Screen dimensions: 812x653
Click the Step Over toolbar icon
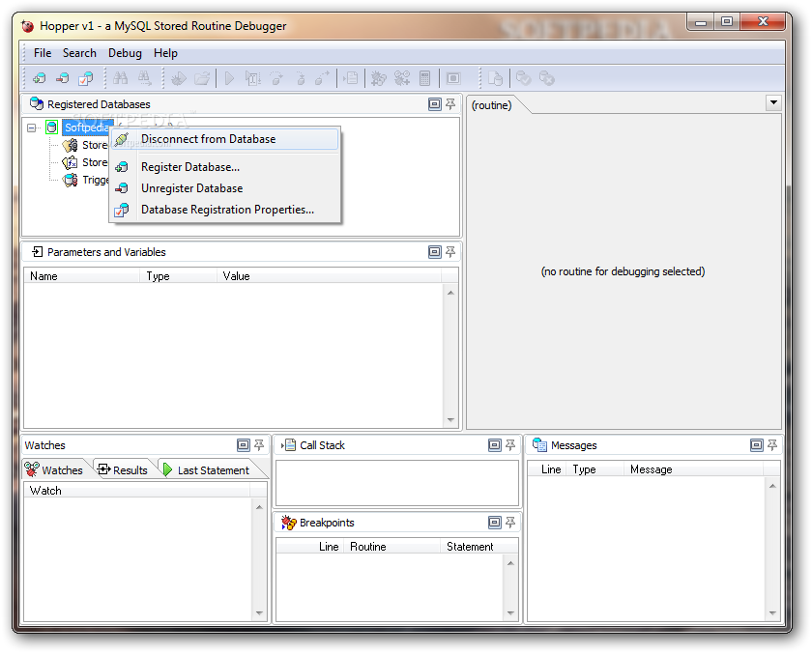pyautogui.click(x=276, y=78)
